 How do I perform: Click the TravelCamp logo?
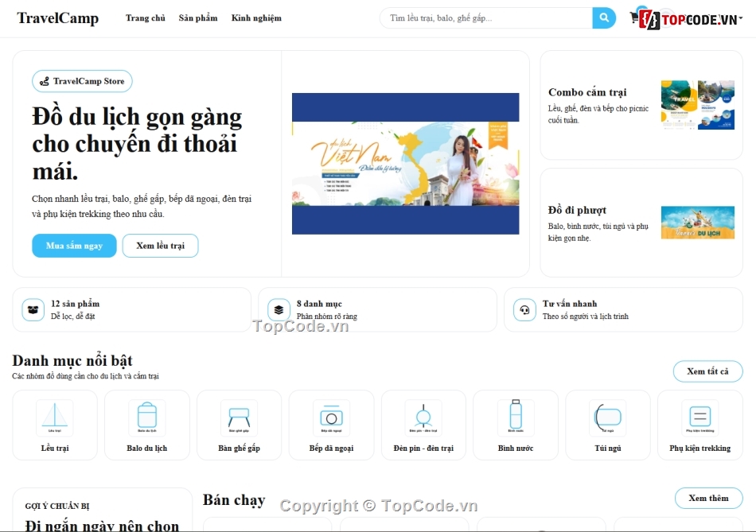point(58,18)
